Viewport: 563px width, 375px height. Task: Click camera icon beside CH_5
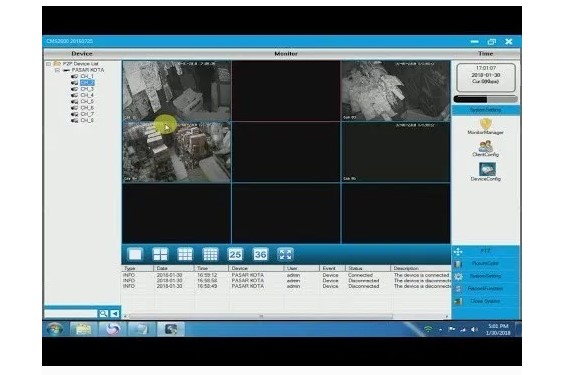tap(74, 101)
